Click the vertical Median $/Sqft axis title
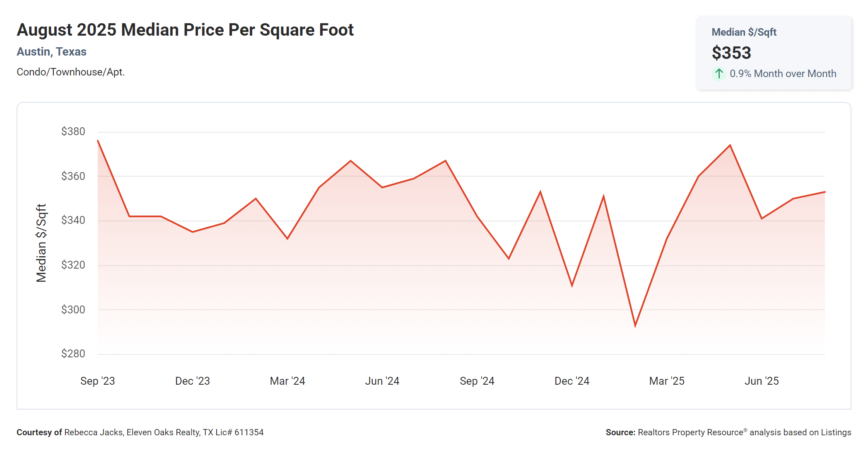The width and height of the screenshot is (868, 456). [41, 243]
